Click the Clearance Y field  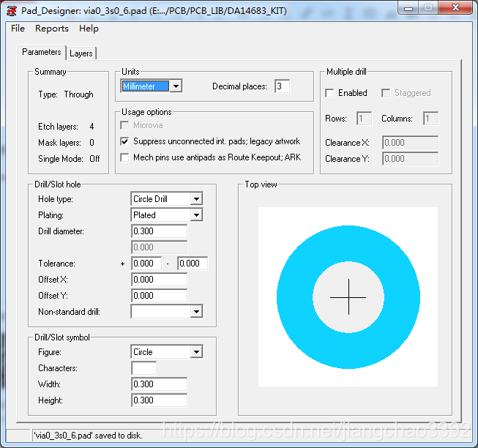(x=411, y=159)
